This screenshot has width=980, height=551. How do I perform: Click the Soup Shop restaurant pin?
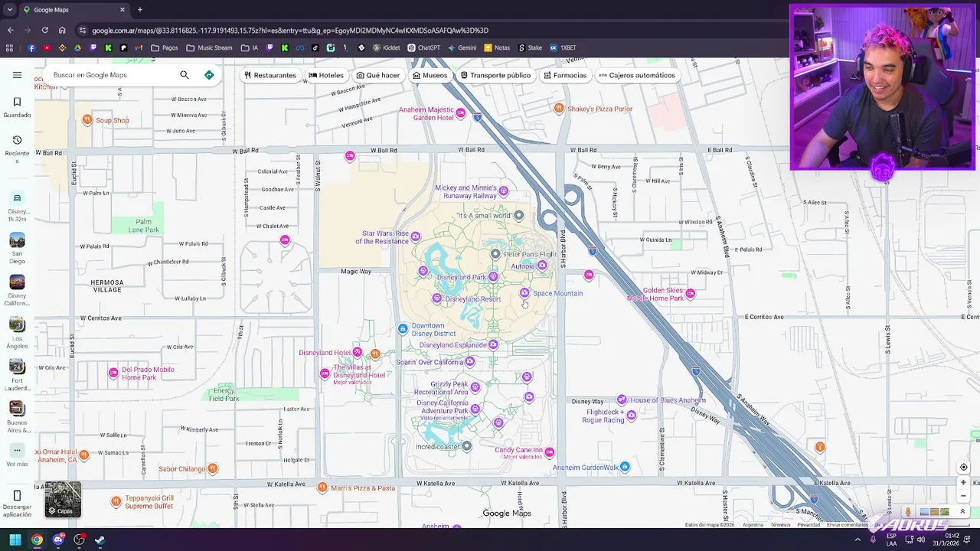[87, 120]
